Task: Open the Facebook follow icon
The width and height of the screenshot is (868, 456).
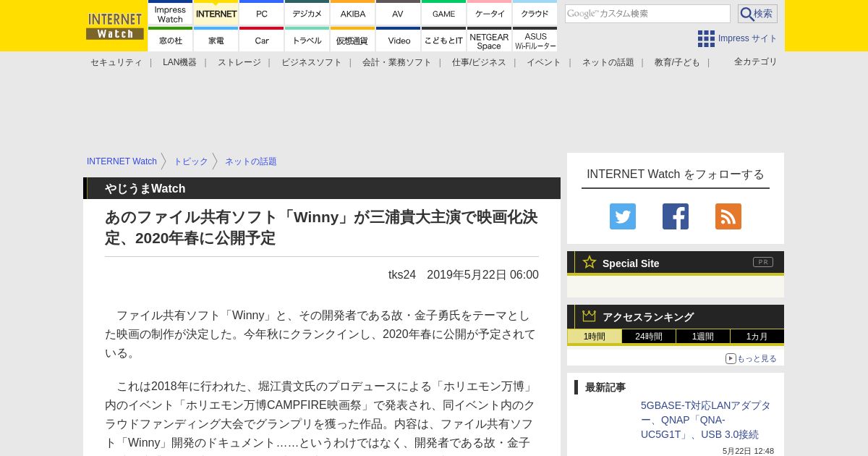Action: click(676, 216)
